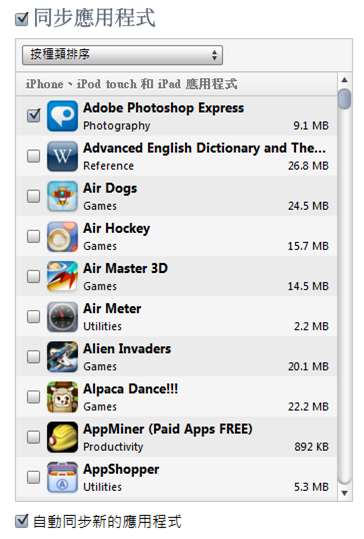Click the Air Hockey game icon
The height and width of the screenshot is (539, 364).
[62, 236]
